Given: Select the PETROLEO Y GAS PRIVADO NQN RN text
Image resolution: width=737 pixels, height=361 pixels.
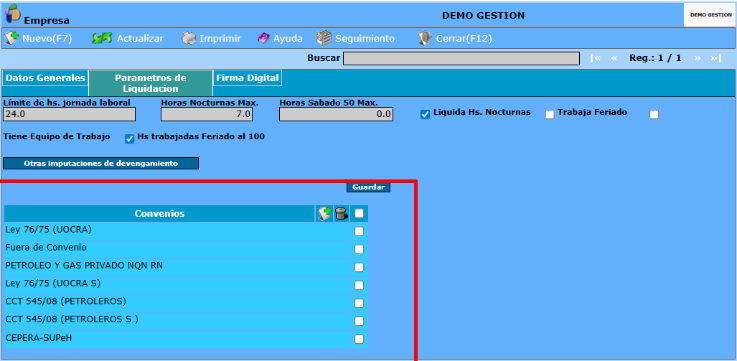Looking at the screenshot, I should pos(84,266).
